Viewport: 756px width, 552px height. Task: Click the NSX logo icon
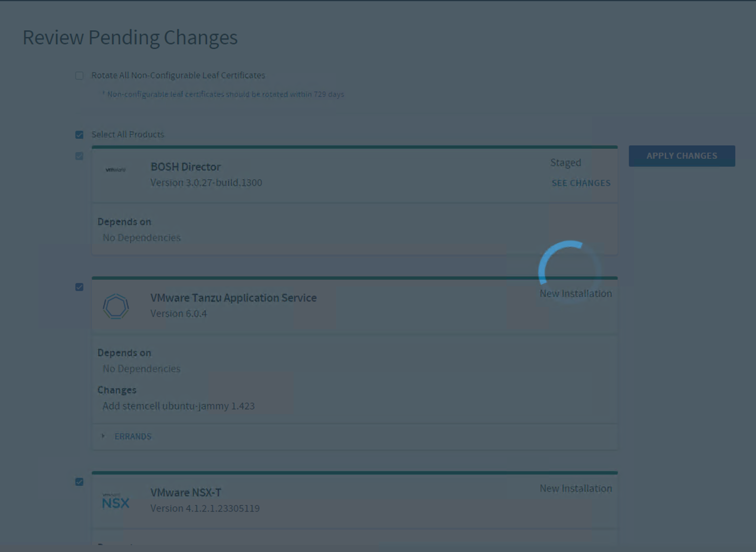pos(115,501)
